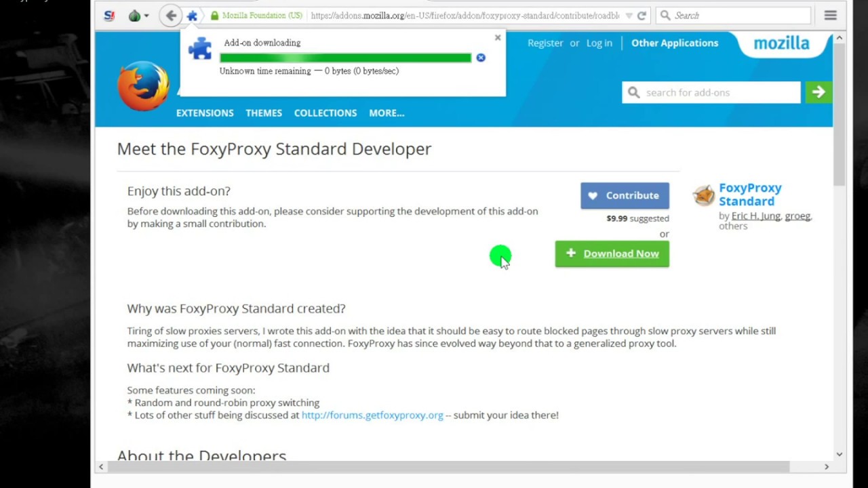Viewport: 868px width, 488px height.
Task: Reload the page with the refresh icon
Action: coord(642,16)
